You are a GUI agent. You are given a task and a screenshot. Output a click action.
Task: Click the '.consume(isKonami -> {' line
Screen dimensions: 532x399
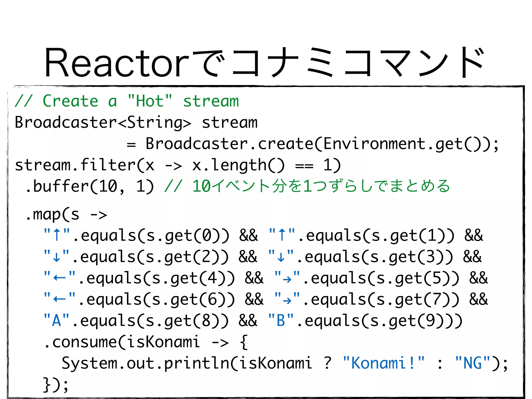[x=146, y=342]
